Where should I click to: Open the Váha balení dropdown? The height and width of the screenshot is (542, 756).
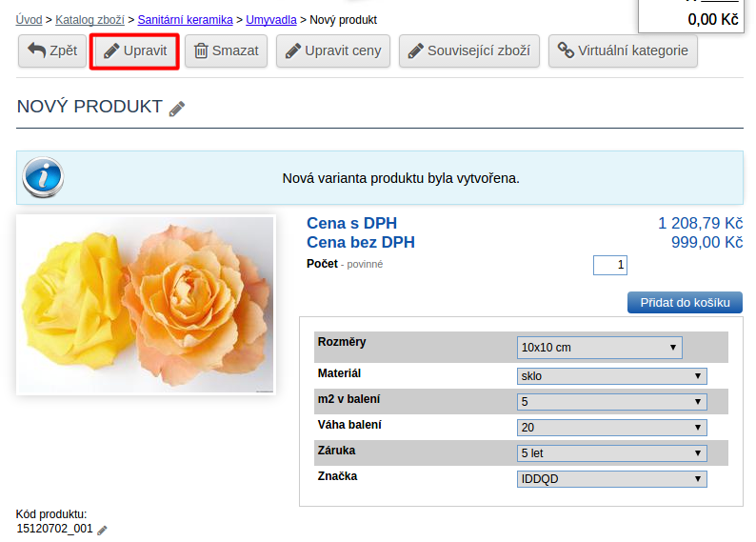tap(611, 427)
